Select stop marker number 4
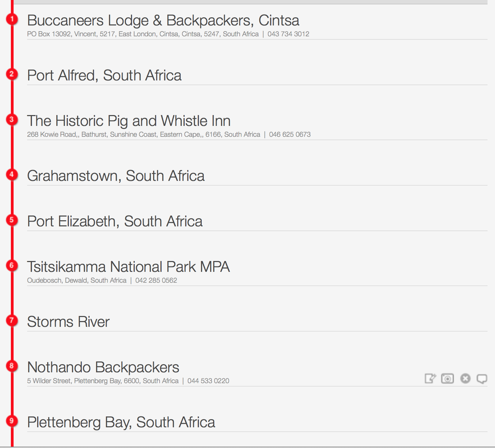Image resolution: width=495 pixels, height=448 pixels. click(12, 174)
